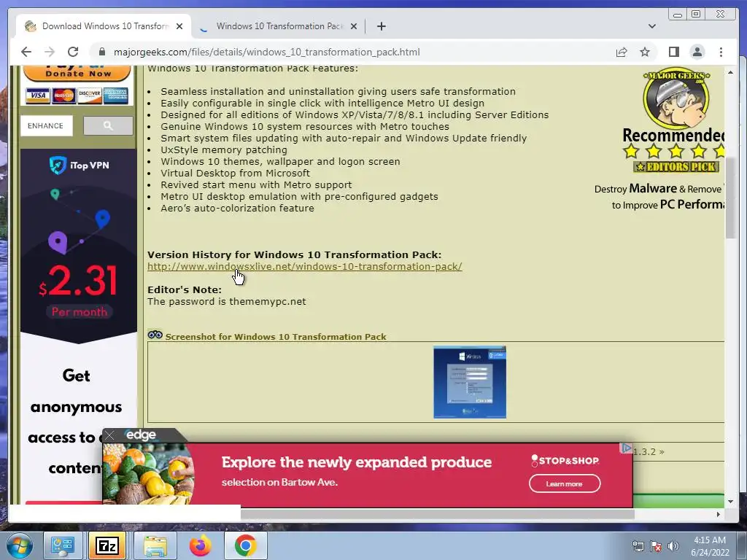
Task: Click the volume speaker tray icon
Action: (673, 546)
